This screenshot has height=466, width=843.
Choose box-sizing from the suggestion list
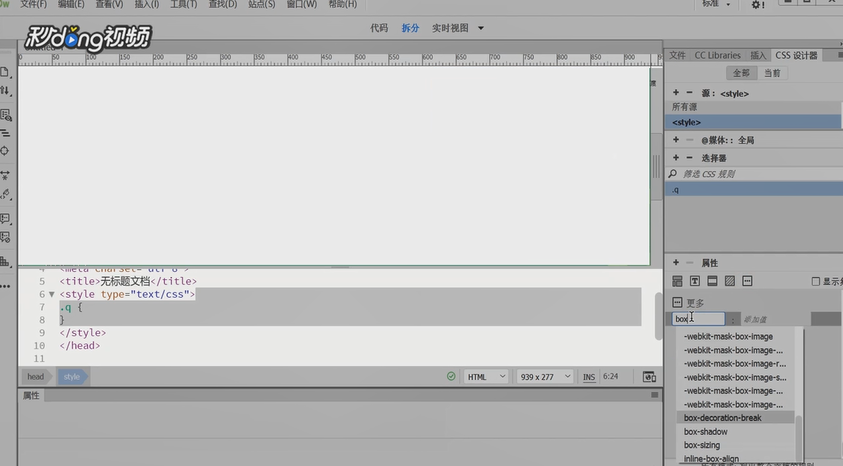(702, 445)
